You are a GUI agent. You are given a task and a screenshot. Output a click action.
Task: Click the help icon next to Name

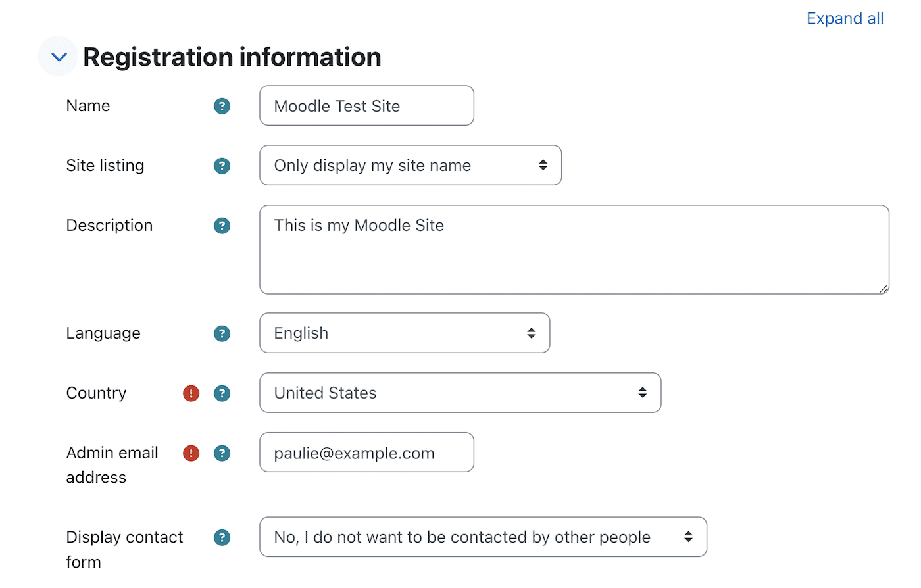pyautogui.click(x=222, y=106)
